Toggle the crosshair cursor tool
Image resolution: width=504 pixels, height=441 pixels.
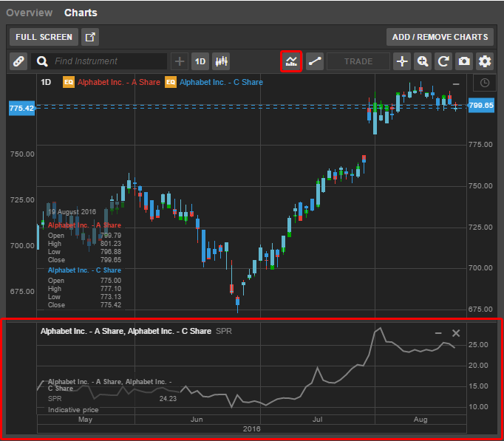click(x=402, y=61)
